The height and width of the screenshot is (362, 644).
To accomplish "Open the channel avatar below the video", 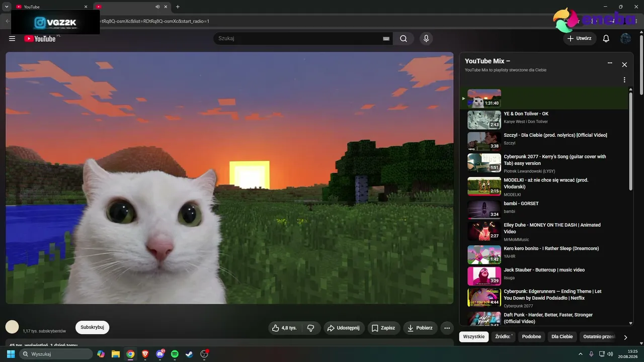I will coord(12,327).
